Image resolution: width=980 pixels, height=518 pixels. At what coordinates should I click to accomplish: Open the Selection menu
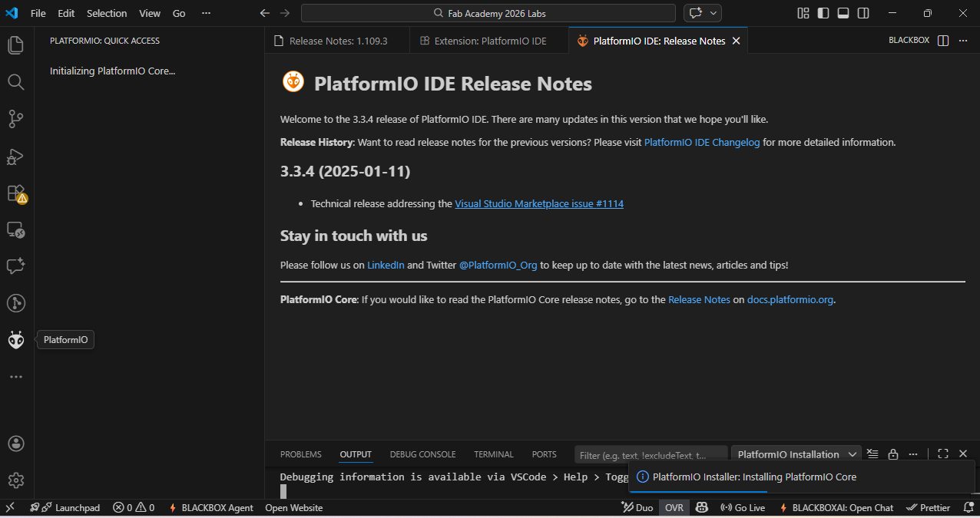pos(107,13)
